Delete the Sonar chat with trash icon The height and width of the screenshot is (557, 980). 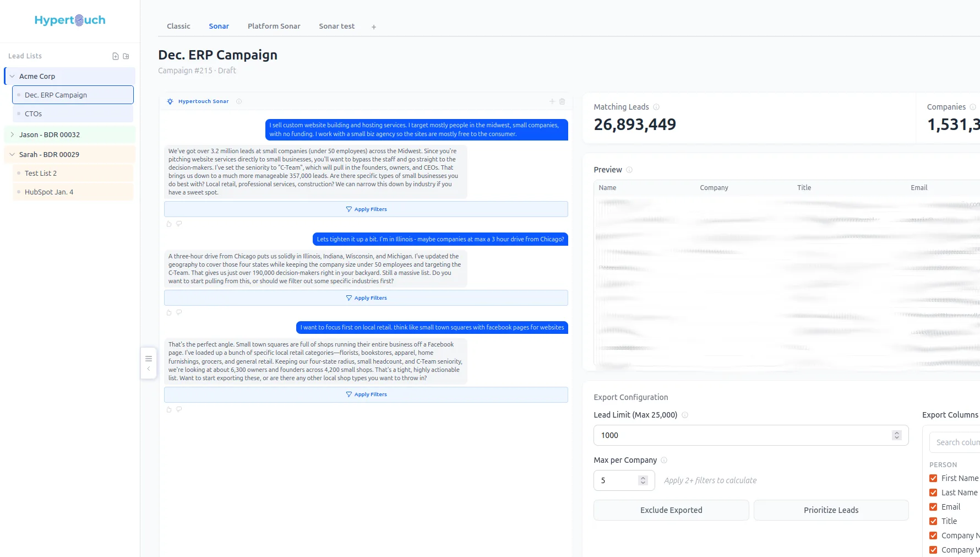coord(562,101)
